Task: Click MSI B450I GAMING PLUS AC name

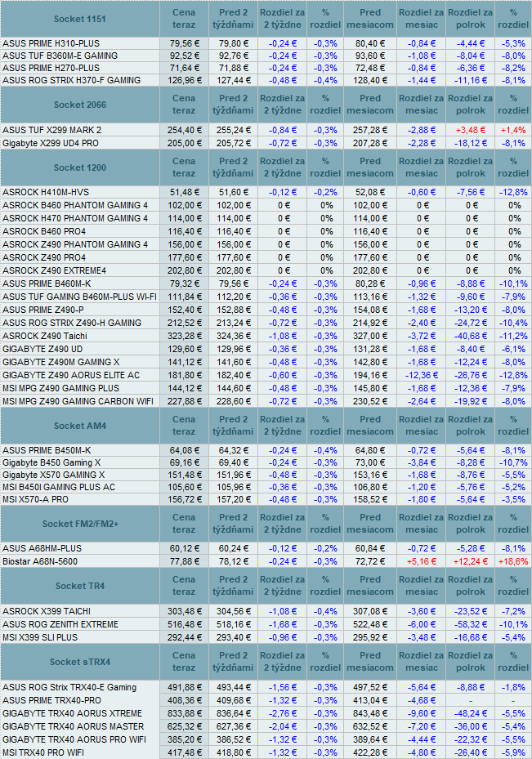Action: click(x=59, y=488)
